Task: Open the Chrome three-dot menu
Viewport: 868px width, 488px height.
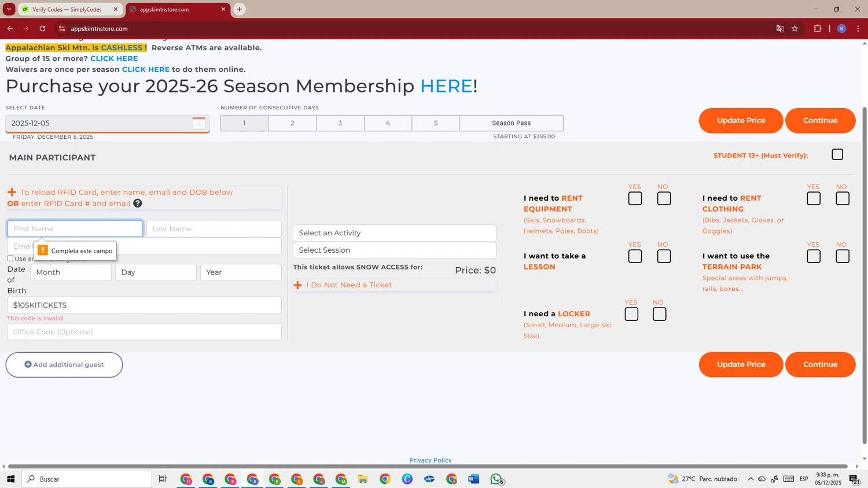Action: click(x=858, y=28)
